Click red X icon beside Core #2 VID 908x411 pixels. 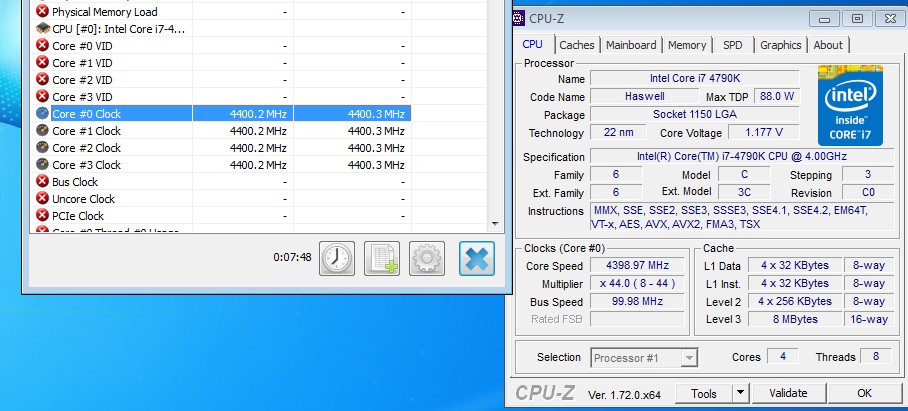[42, 79]
